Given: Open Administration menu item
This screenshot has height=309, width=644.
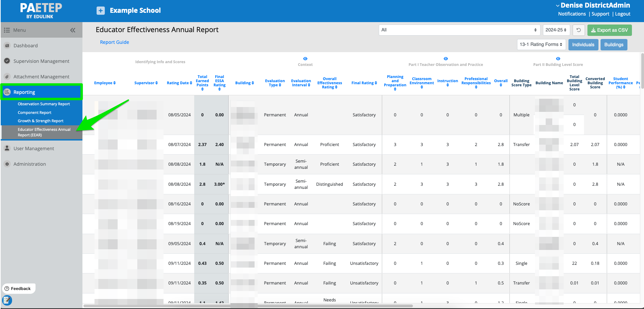Looking at the screenshot, I should (30, 164).
